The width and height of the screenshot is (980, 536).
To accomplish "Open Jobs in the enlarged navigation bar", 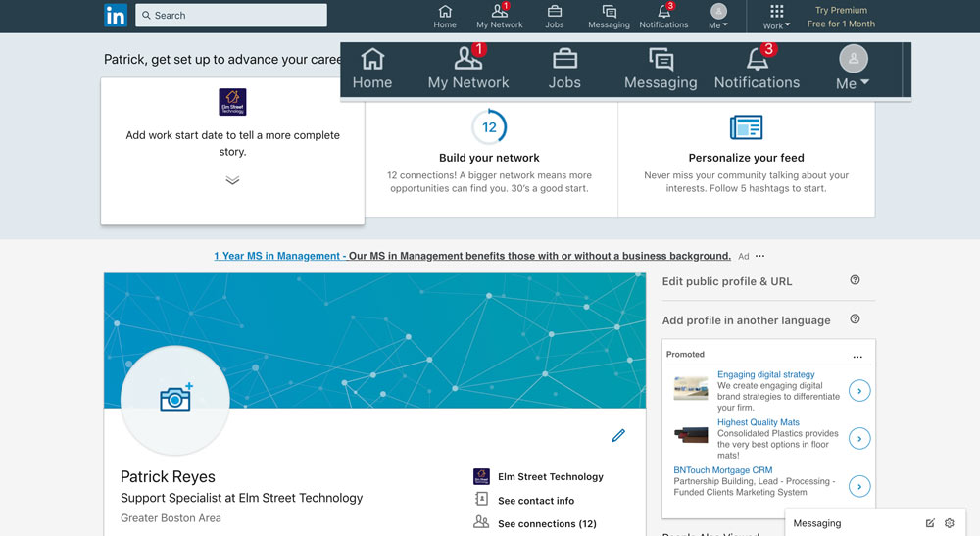I will [x=564, y=69].
